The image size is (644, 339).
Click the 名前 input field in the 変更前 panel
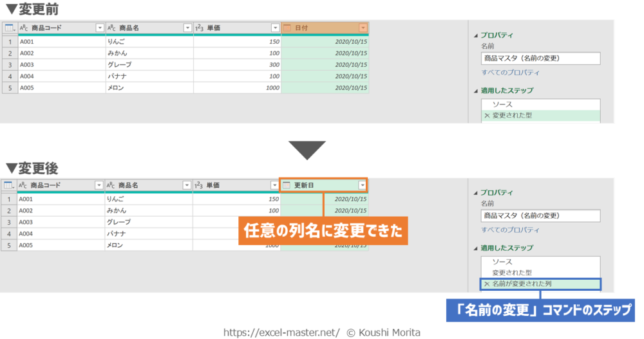(x=540, y=59)
